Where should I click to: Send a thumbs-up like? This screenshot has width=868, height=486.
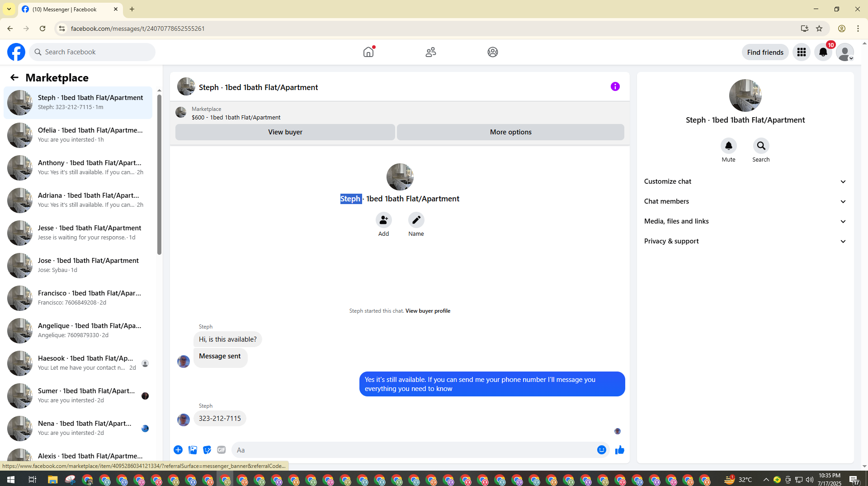(x=619, y=450)
